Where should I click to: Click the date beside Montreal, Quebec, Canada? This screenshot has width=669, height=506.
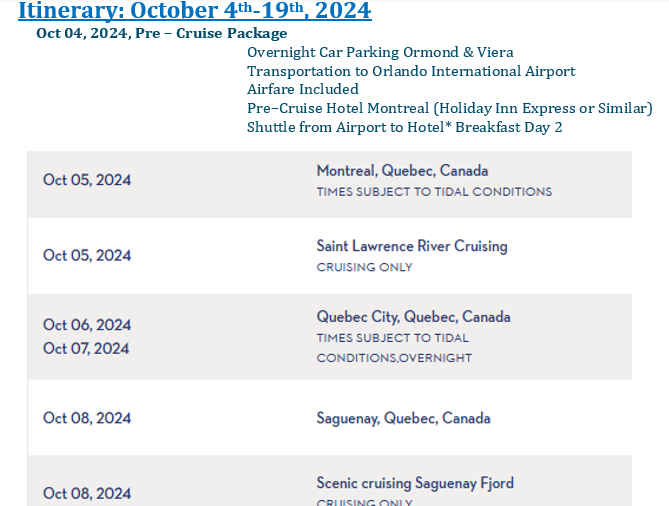pos(87,180)
